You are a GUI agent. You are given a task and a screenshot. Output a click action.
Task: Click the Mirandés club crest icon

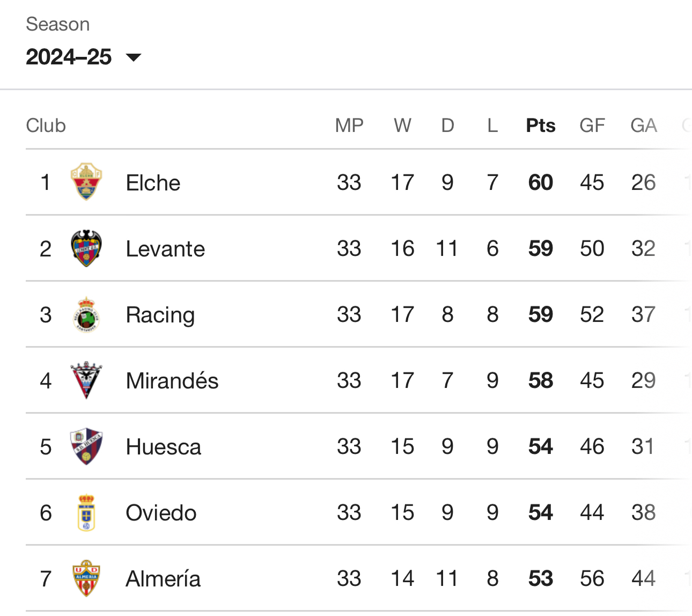click(86, 380)
